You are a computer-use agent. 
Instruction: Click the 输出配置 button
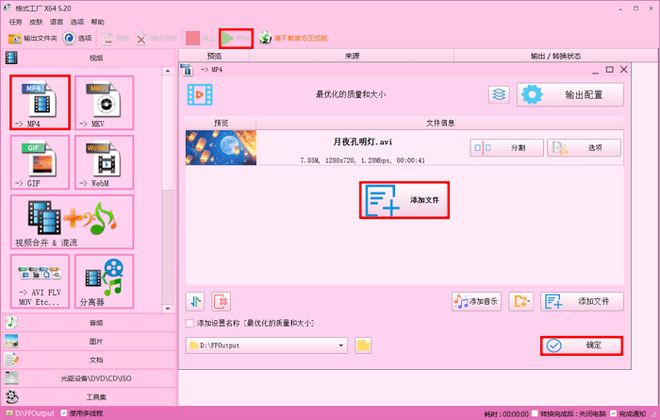point(570,94)
